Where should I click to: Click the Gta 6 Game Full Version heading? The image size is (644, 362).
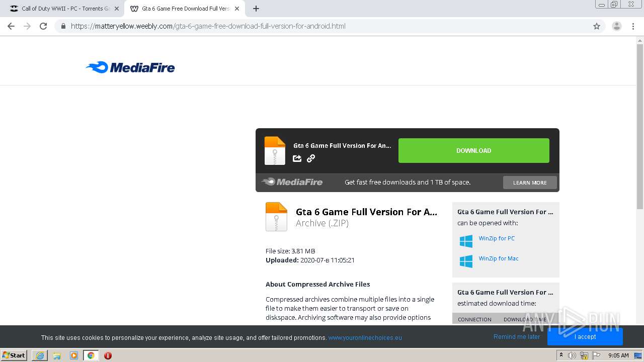tap(366, 212)
